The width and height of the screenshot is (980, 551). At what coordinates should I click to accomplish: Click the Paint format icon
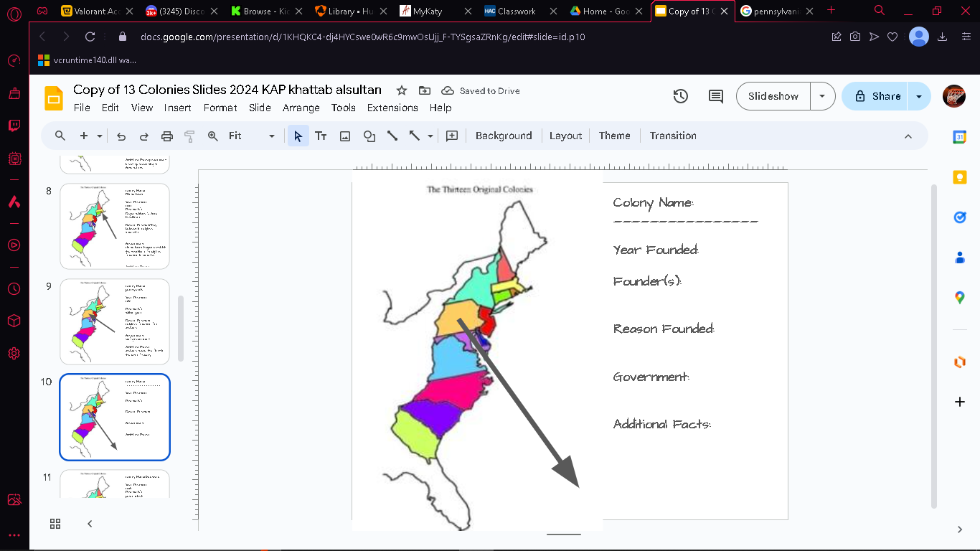pyautogui.click(x=189, y=136)
